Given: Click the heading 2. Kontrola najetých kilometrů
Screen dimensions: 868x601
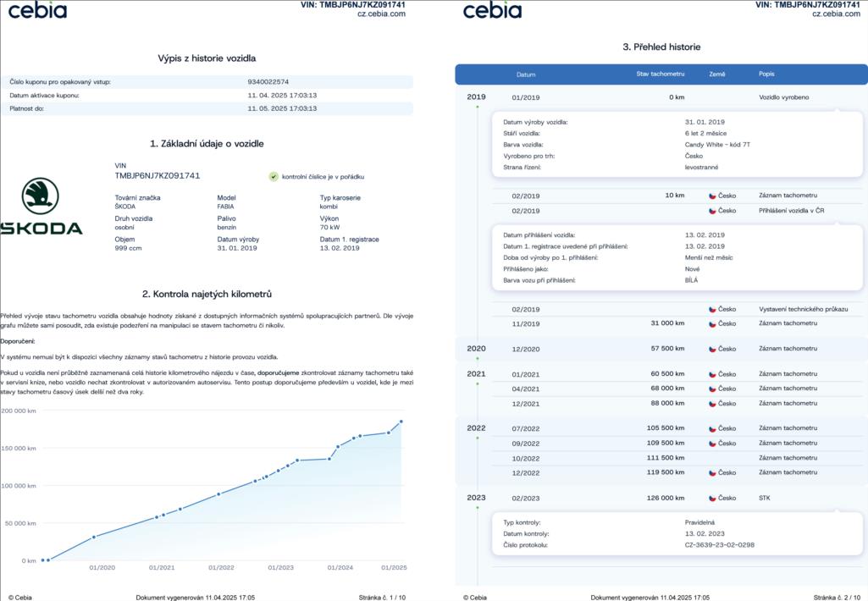Looking at the screenshot, I should coord(207,294).
